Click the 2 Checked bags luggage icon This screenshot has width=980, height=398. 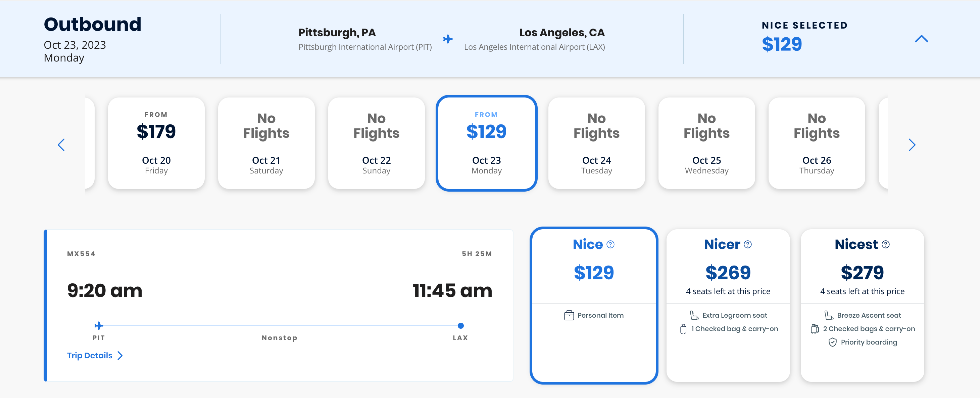[x=815, y=329]
